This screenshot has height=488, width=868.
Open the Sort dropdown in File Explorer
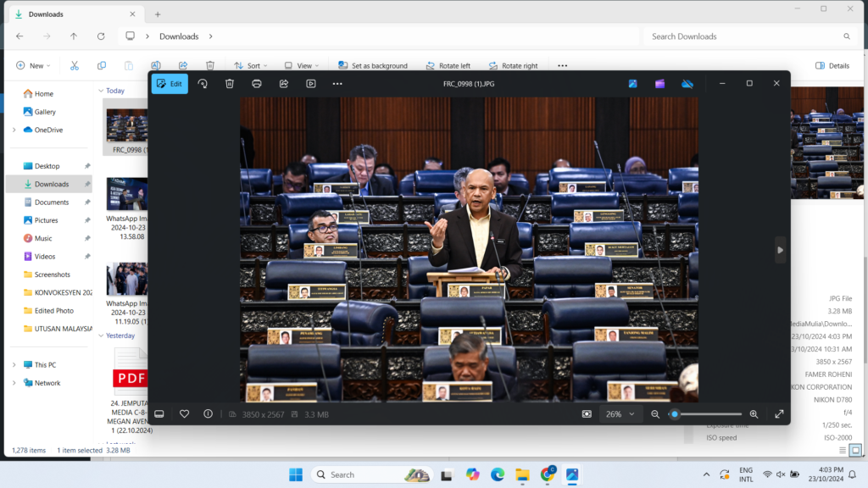click(250, 65)
